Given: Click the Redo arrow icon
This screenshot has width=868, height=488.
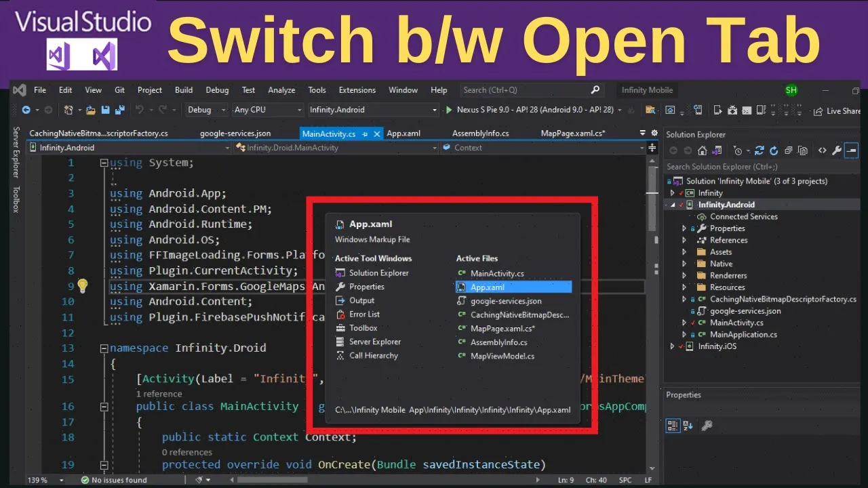Looking at the screenshot, I should pos(163,110).
